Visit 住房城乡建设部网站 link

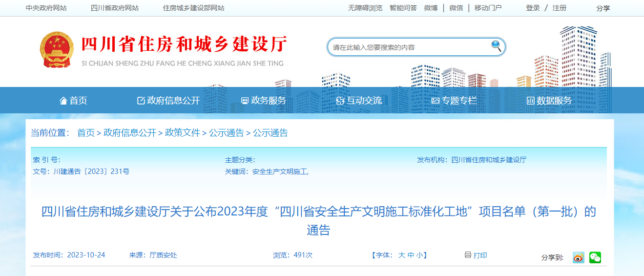[194, 8]
